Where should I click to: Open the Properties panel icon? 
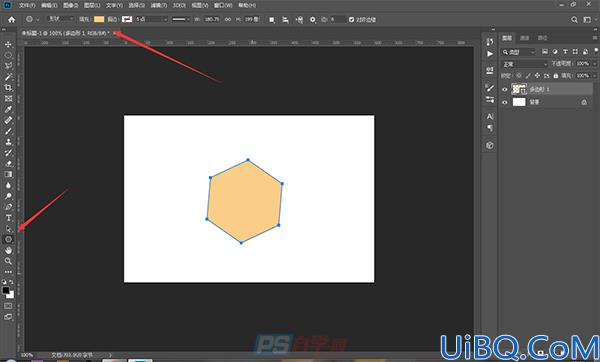[x=490, y=70]
